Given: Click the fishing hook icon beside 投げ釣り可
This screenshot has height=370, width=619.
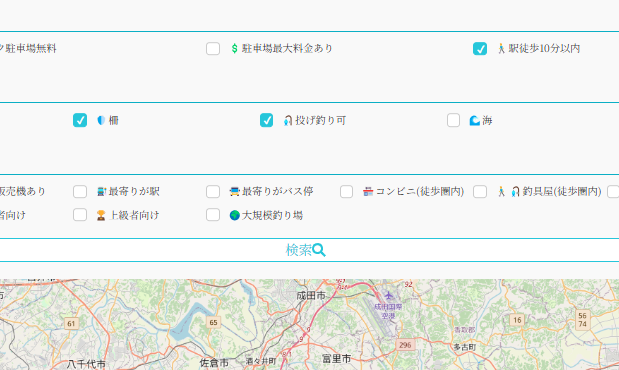Looking at the screenshot, I should (288, 120).
